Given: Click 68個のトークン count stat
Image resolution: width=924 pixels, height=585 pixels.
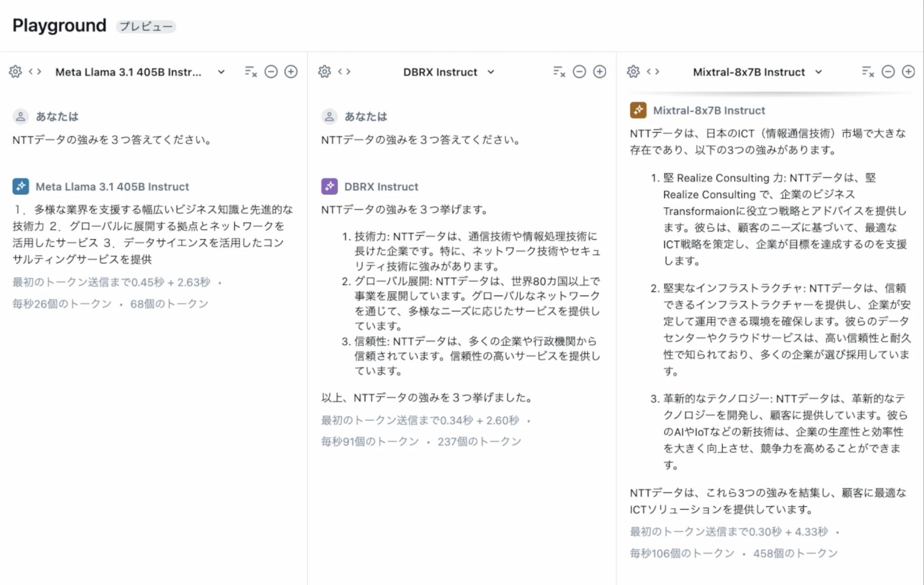Looking at the screenshot, I should pyautogui.click(x=169, y=304).
